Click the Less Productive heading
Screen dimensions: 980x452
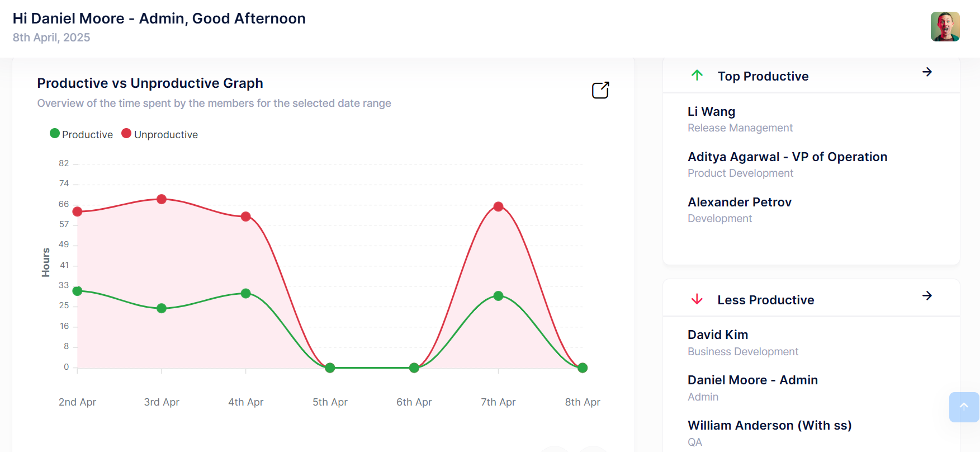(766, 300)
